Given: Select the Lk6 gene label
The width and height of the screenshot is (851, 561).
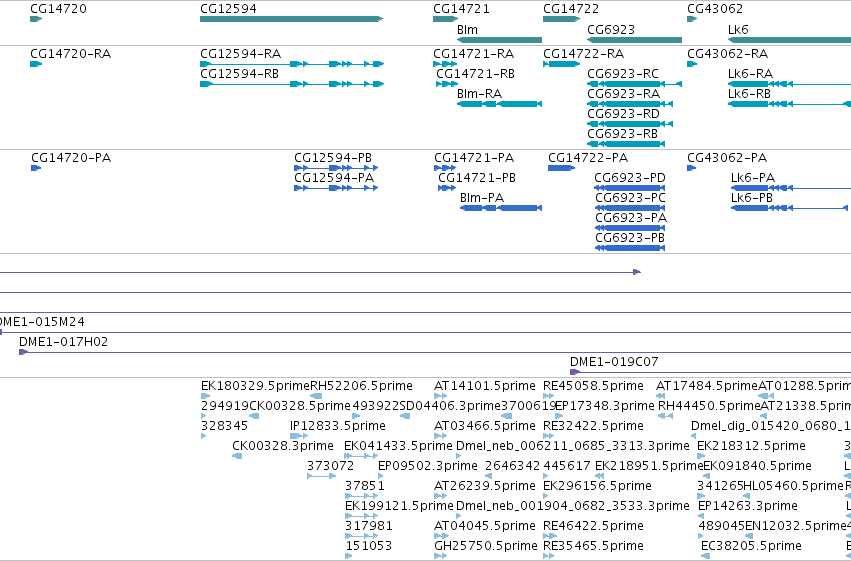Looking at the screenshot, I should [x=738, y=29].
